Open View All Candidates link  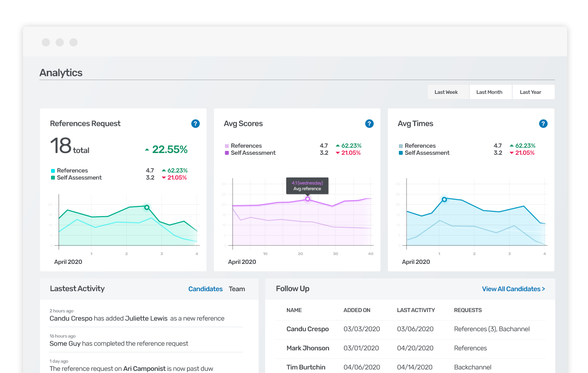coord(513,289)
